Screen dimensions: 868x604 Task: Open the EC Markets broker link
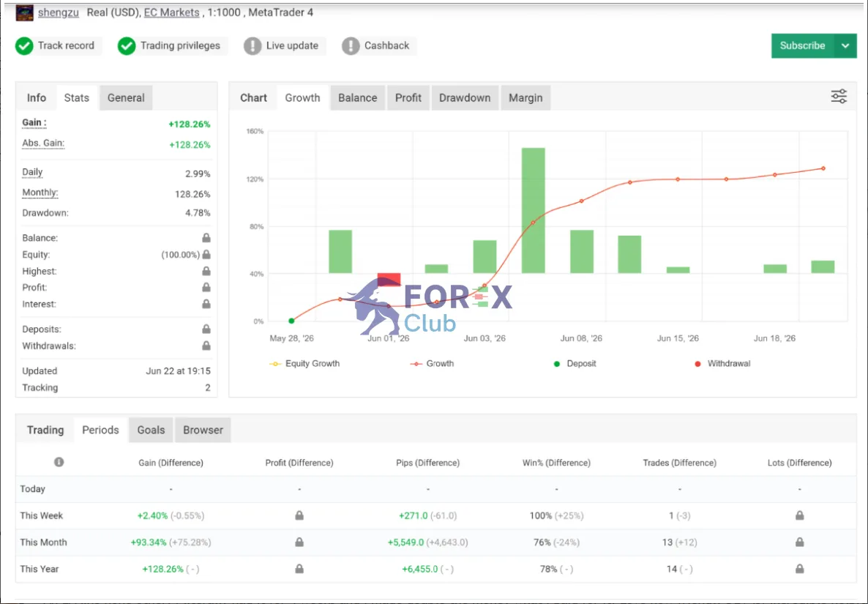click(171, 12)
